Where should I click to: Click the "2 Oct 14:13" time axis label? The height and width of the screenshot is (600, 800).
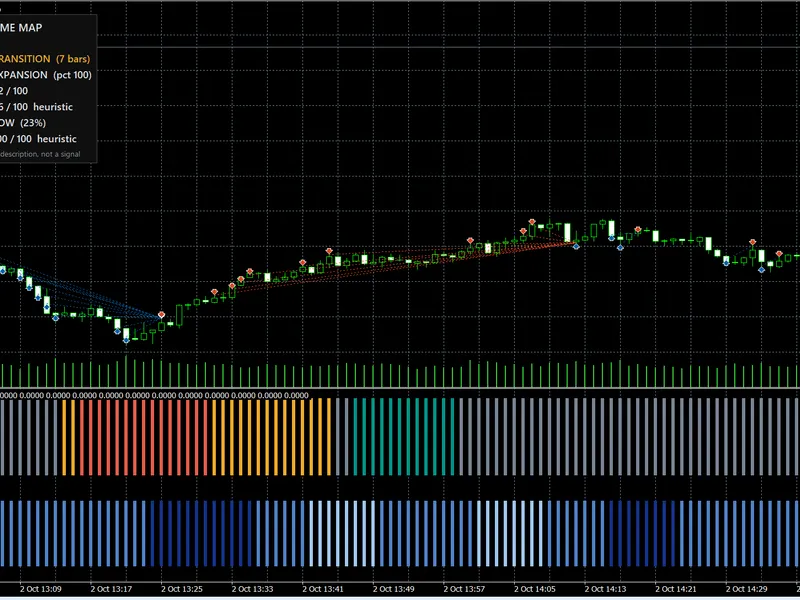click(605, 589)
